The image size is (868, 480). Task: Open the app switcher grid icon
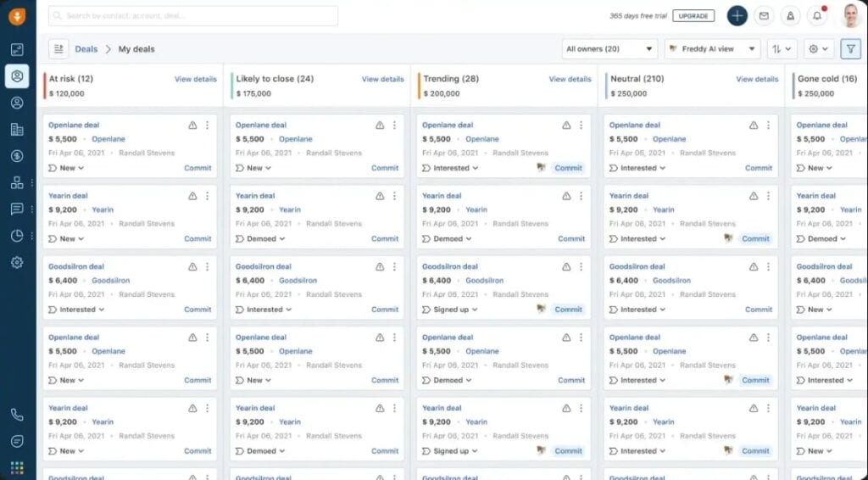(17, 468)
